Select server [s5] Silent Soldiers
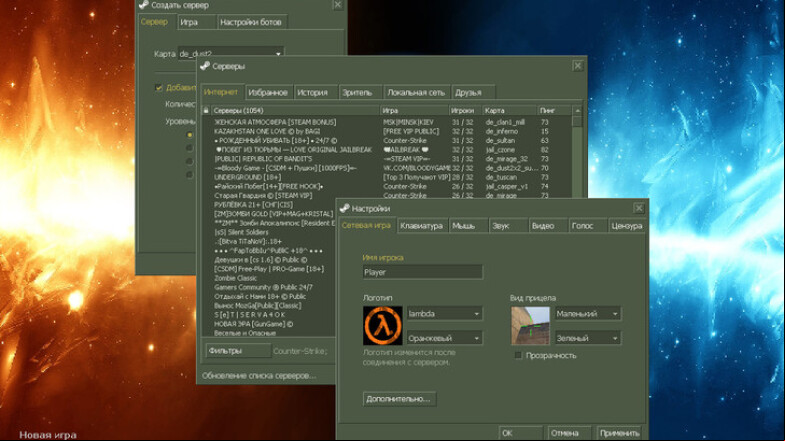 (241, 232)
